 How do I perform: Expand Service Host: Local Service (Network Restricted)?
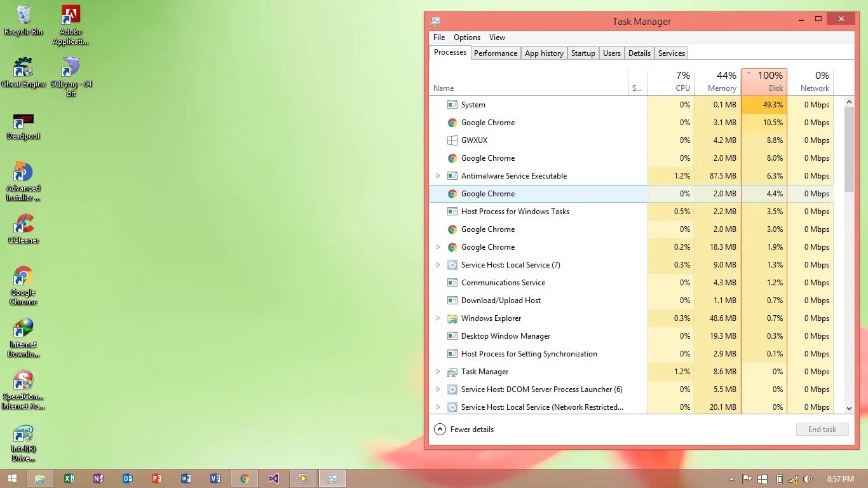pyautogui.click(x=438, y=407)
